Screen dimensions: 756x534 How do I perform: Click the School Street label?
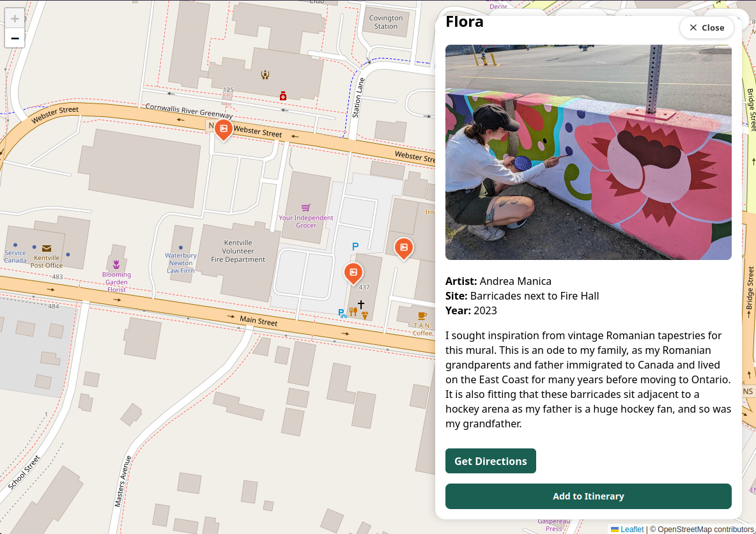[x=24, y=472]
